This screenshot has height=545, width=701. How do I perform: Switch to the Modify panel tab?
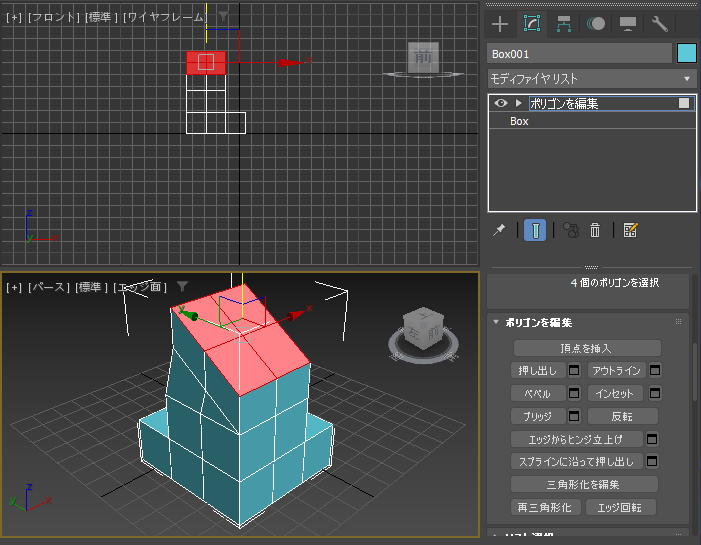pos(532,24)
